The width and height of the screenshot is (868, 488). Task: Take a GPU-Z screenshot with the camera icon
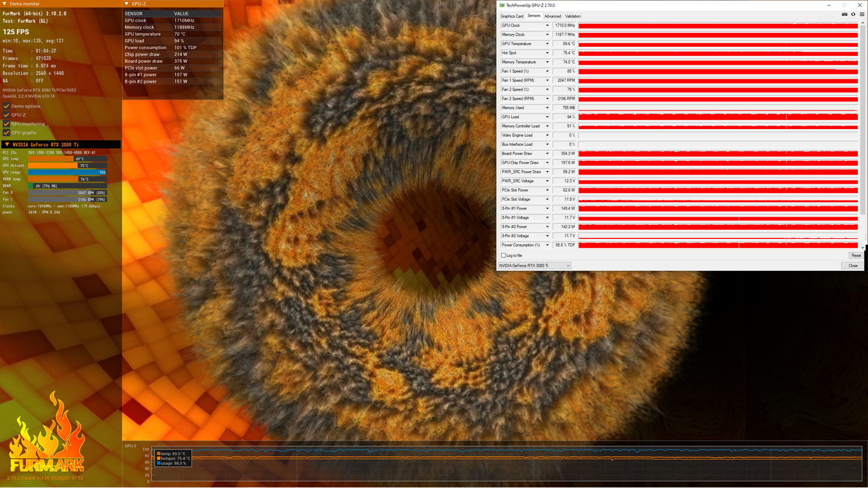845,14
